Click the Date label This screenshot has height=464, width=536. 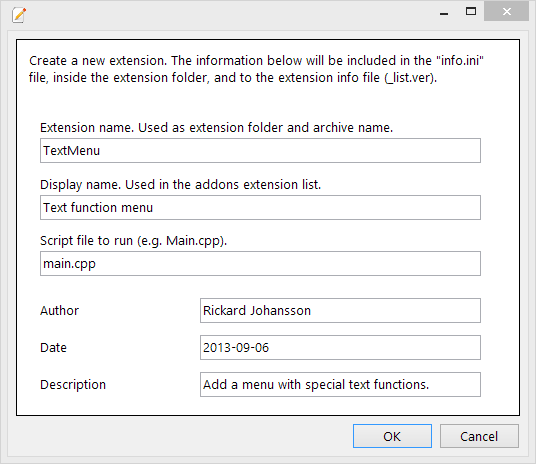tap(53, 347)
